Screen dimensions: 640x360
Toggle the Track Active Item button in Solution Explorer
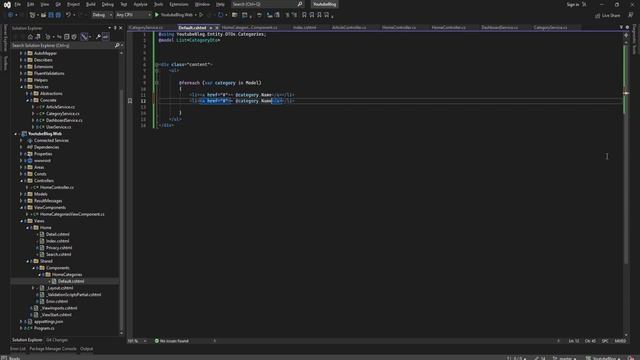pos(84,37)
